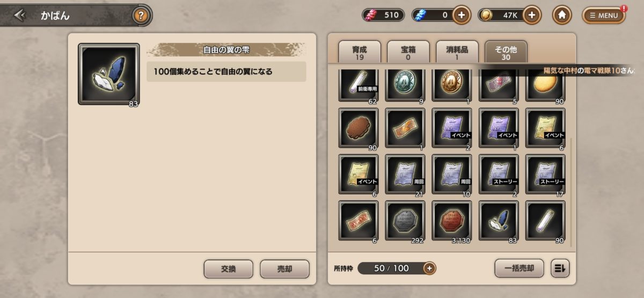This screenshot has width=644, height=298.
Task: Choose the 周回 ticket with 21
Action: click(405, 174)
